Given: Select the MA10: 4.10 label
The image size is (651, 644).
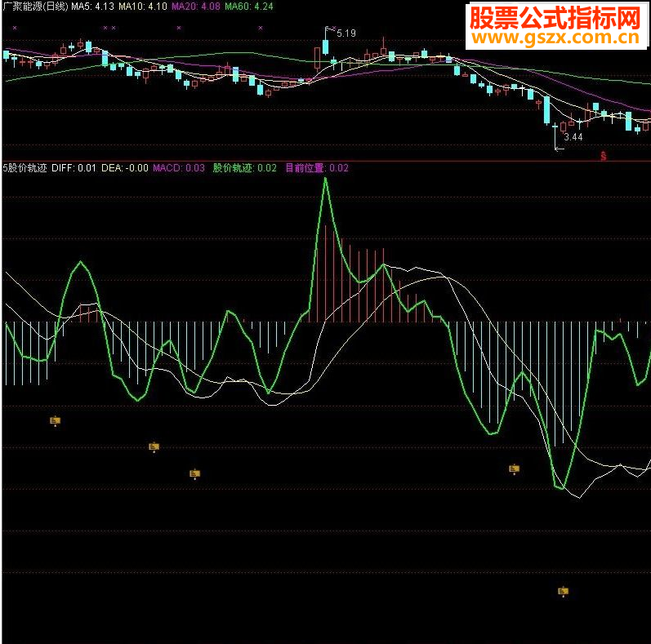Looking at the screenshot, I should tap(143, 7).
